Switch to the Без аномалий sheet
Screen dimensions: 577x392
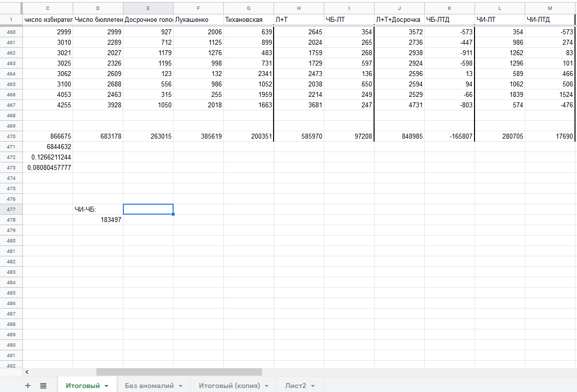point(149,386)
